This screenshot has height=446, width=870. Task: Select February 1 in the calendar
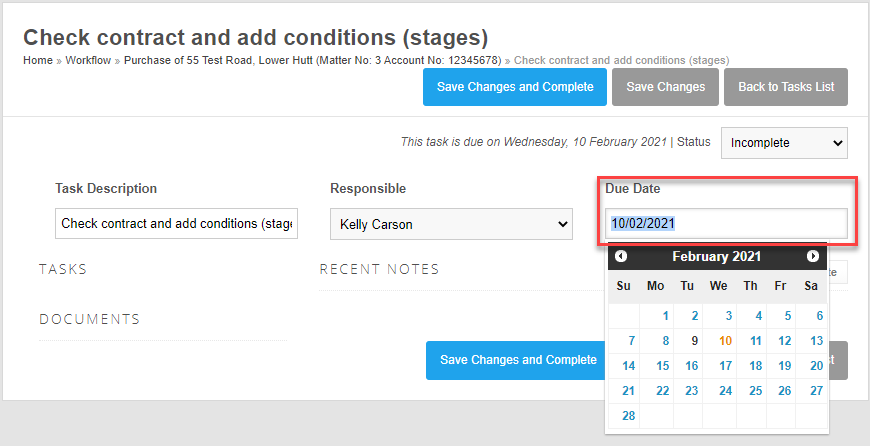(x=665, y=316)
